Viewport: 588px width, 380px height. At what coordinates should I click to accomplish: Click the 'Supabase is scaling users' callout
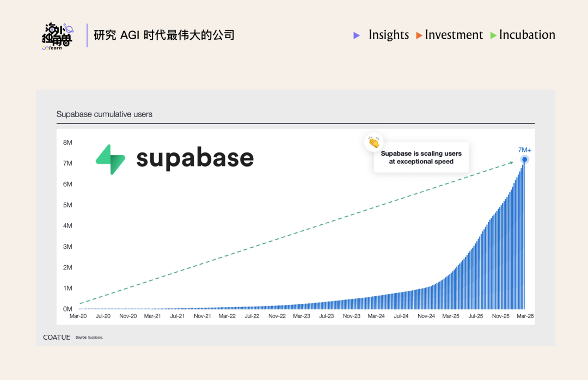(x=421, y=157)
